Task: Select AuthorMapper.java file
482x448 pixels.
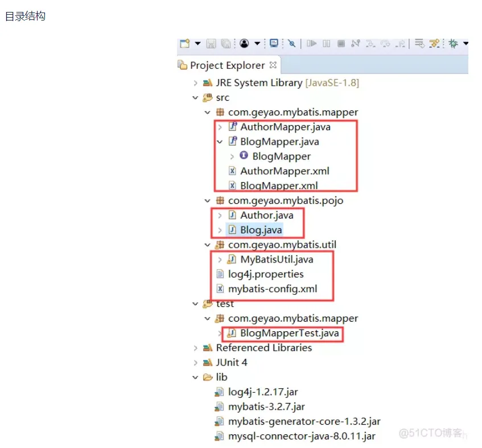Action: [285, 127]
